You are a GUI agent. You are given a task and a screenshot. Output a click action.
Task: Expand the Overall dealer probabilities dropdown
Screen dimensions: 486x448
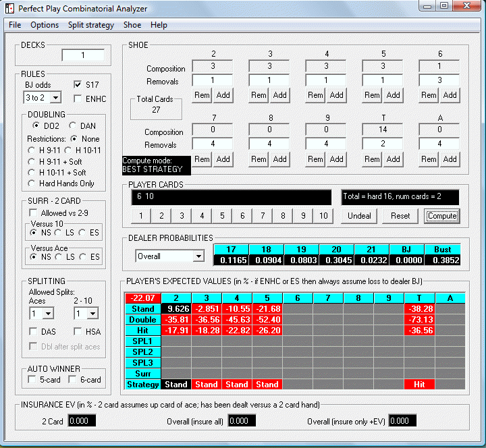tap(198, 256)
